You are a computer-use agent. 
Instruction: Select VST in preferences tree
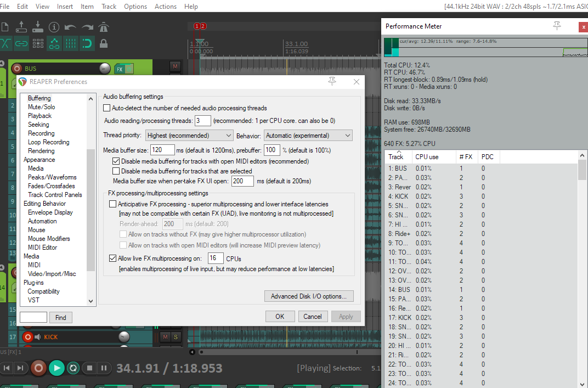(x=33, y=300)
